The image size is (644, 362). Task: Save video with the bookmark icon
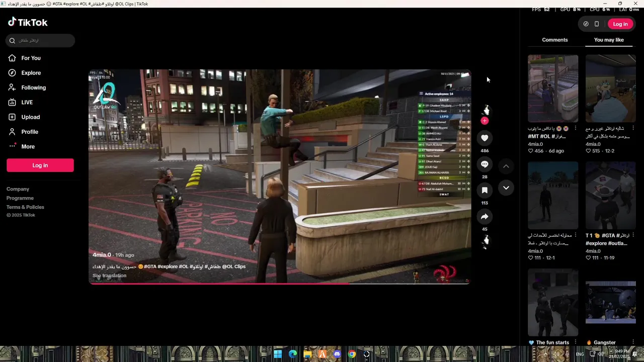click(x=485, y=191)
